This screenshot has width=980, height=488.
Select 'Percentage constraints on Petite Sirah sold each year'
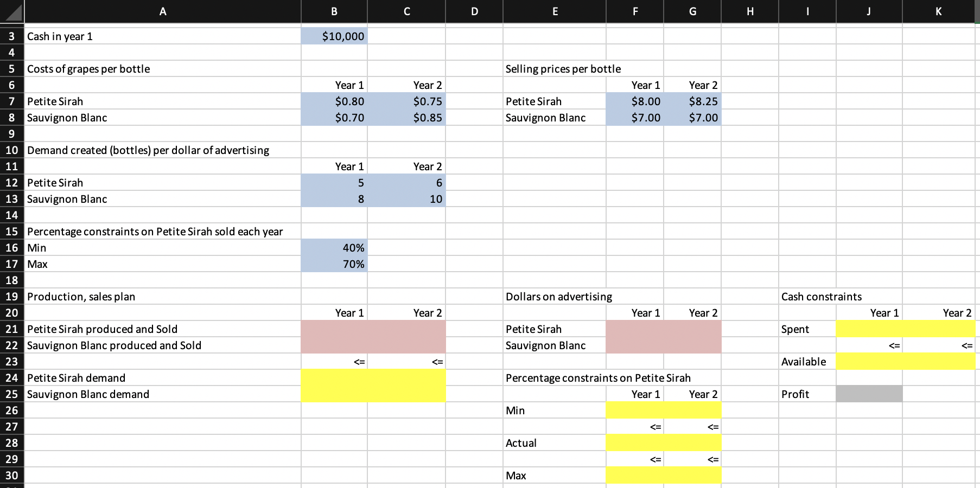coord(162,232)
